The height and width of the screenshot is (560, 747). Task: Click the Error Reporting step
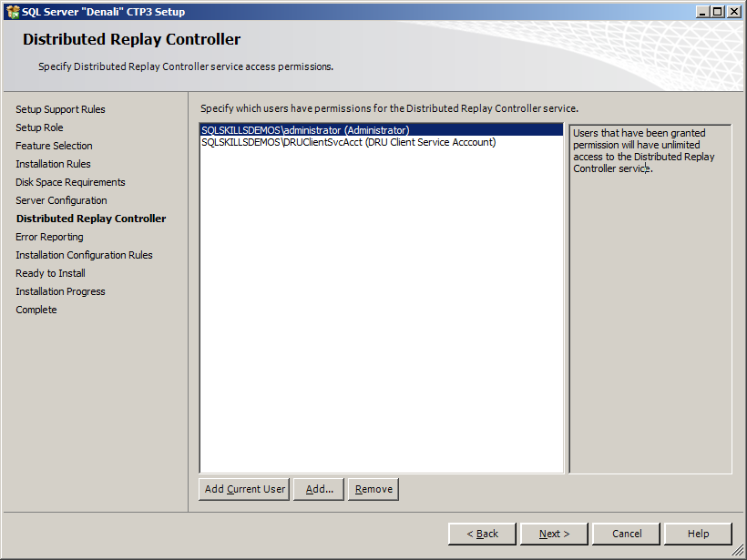(49, 237)
